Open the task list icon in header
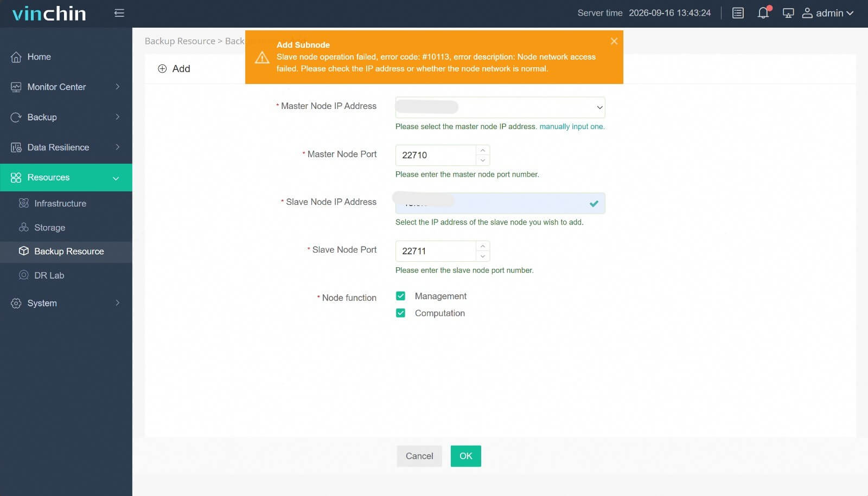 click(738, 13)
